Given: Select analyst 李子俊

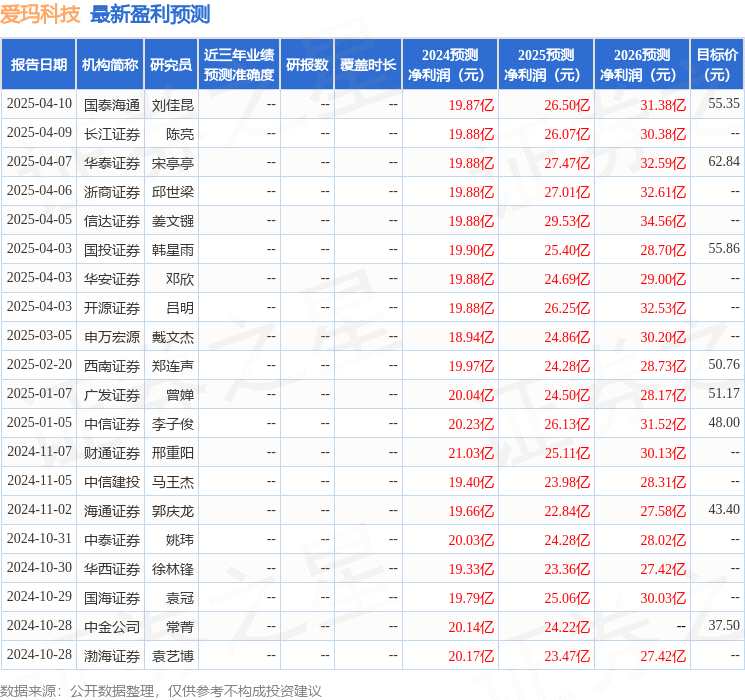Looking at the screenshot, I should click(x=173, y=424).
